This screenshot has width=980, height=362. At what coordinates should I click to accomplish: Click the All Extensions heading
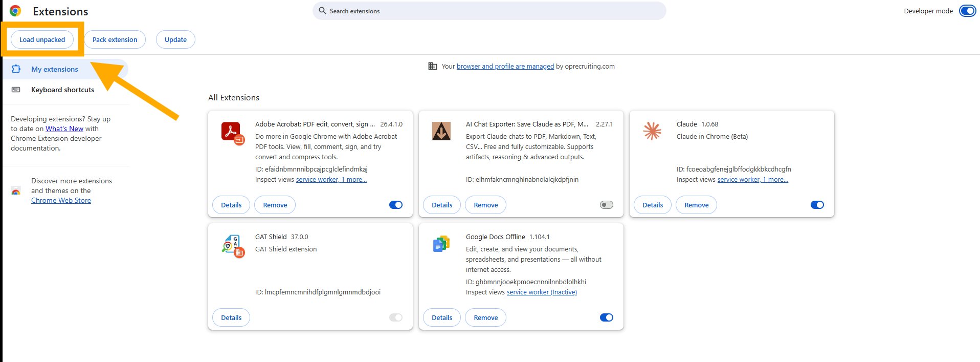pos(234,97)
